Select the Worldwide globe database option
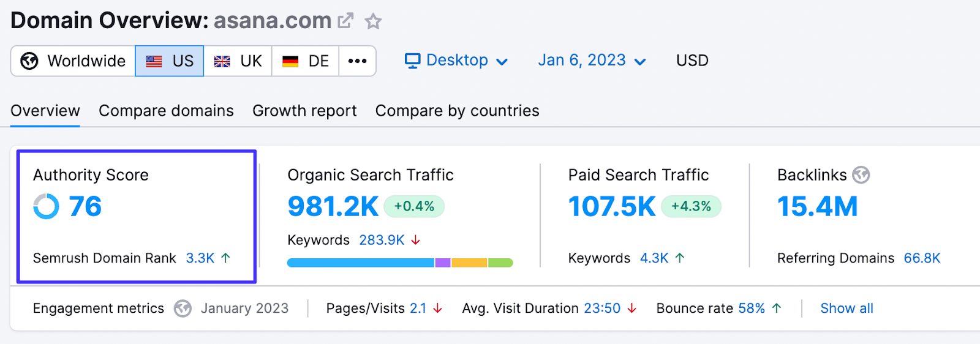980x344 pixels. 73,61
